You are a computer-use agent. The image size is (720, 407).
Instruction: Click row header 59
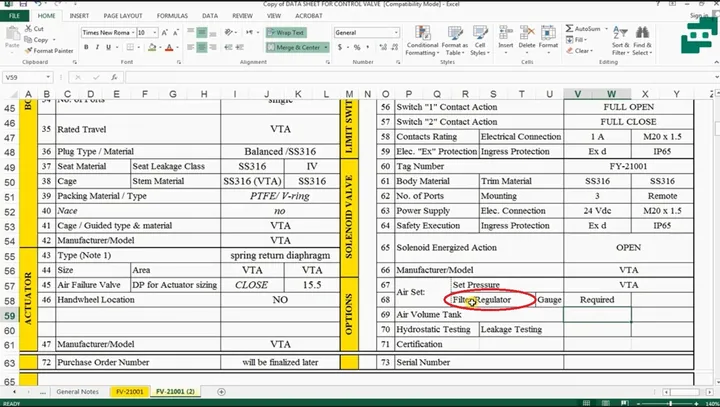(x=10, y=316)
